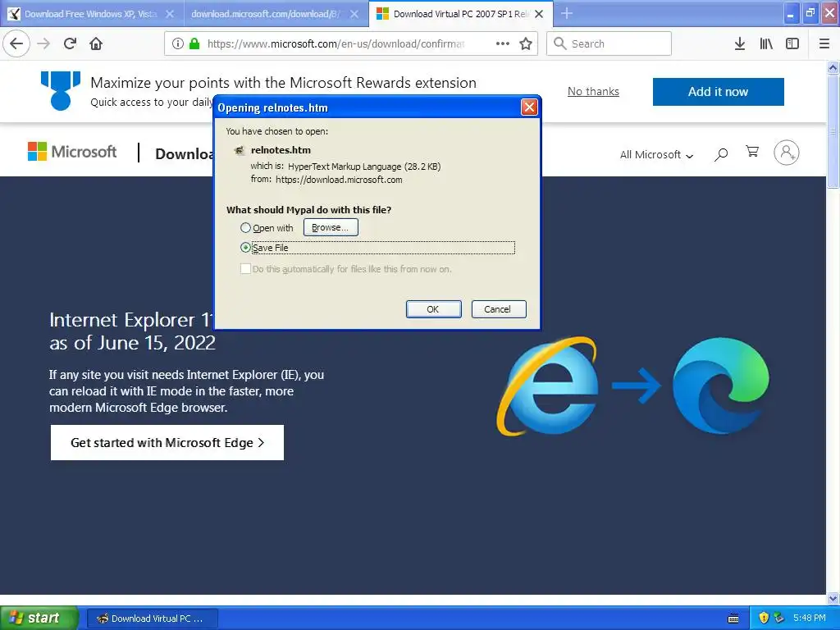
Task: Click Browse button in download dialog
Action: tap(331, 228)
